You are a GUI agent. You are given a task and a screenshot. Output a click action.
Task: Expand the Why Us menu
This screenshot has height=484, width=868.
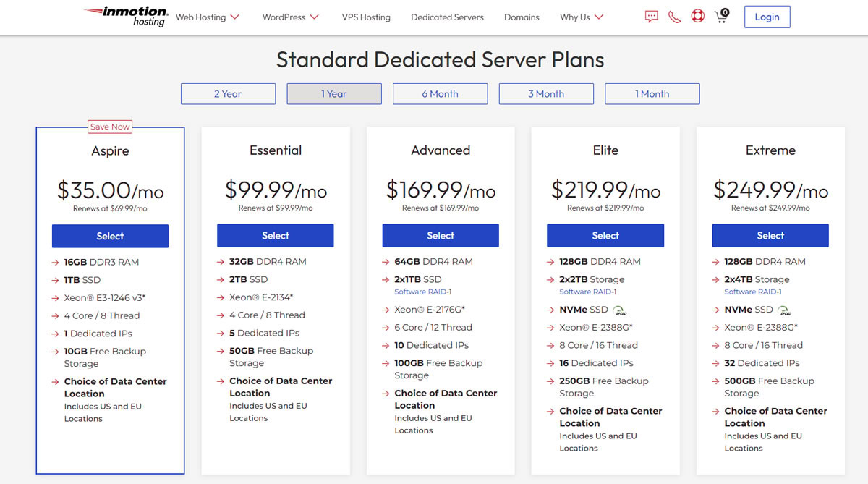(x=582, y=17)
